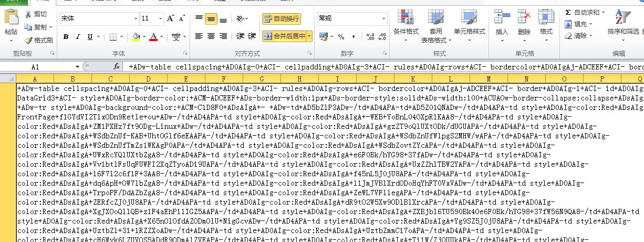Select column header K
This screenshot has width=644, height=242.
(x=412, y=79)
